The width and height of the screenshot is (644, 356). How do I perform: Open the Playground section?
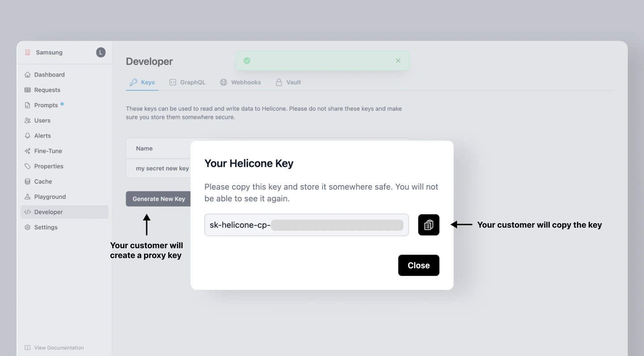coord(49,197)
